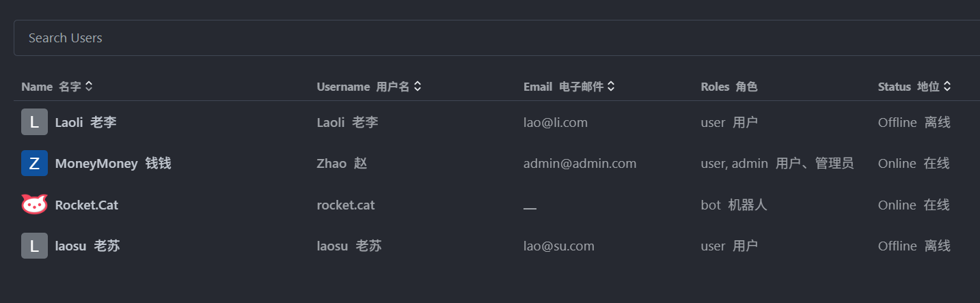Click the blue Z avatar for MoneyMoney
The width and height of the screenshot is (980, 303).
[x=34, y=163]
